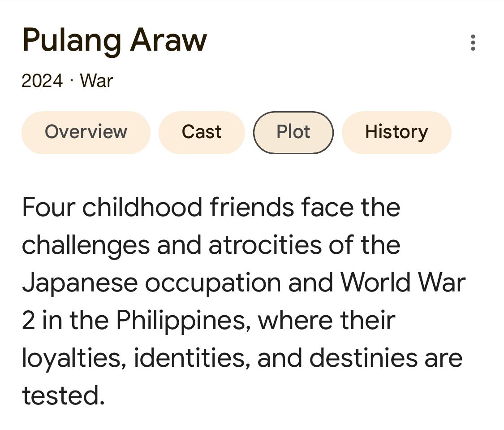Switch to the Overview tab

86,133
